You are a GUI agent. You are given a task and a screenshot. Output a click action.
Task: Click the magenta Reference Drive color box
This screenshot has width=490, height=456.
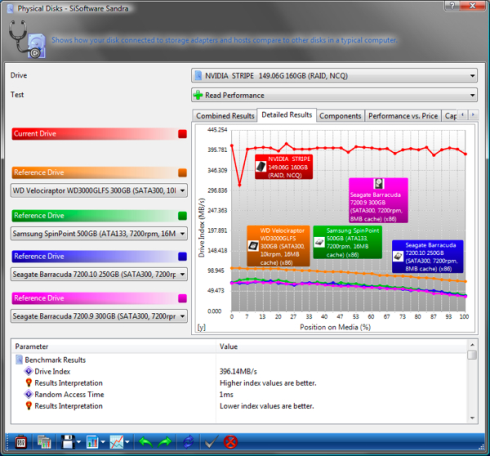pos(182,298)
